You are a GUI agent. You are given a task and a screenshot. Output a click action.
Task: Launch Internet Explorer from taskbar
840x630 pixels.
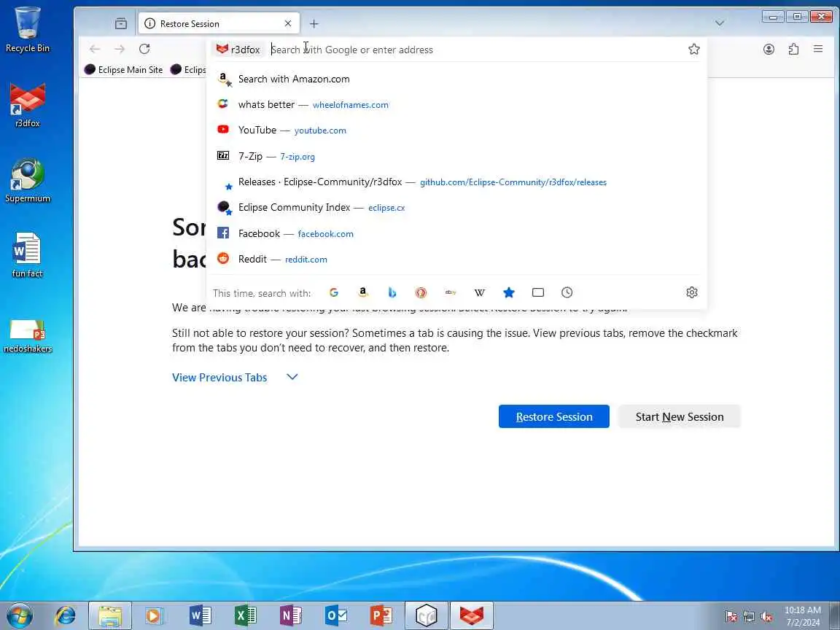tap(66, 615)
